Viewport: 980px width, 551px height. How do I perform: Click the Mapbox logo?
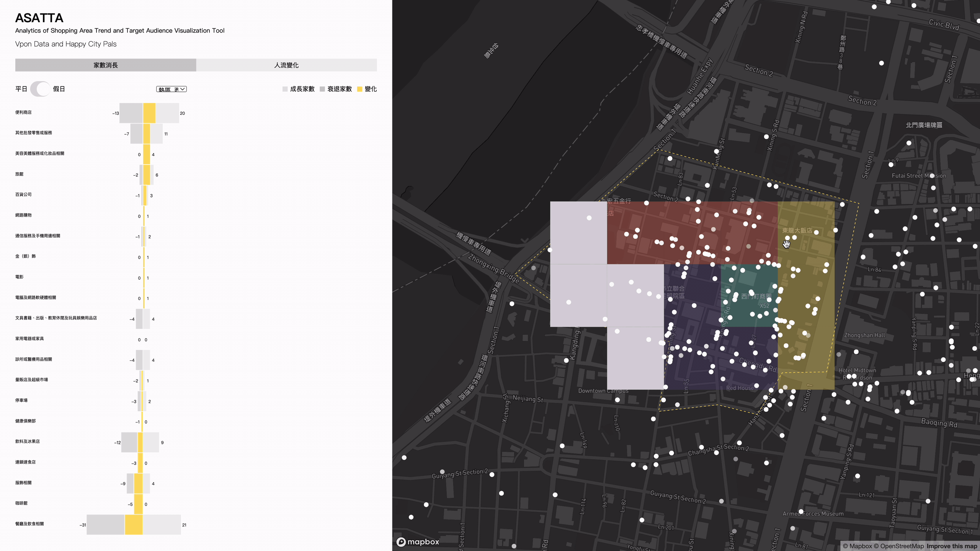pos(418,542)
